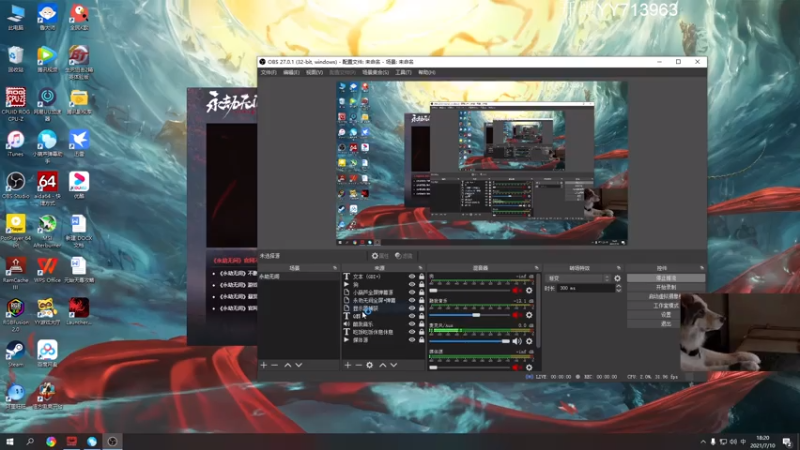Remove the selected source with minus icon
Image resolution: width=800 pixels, height=450 pixels.
click(x=358, y=365)
